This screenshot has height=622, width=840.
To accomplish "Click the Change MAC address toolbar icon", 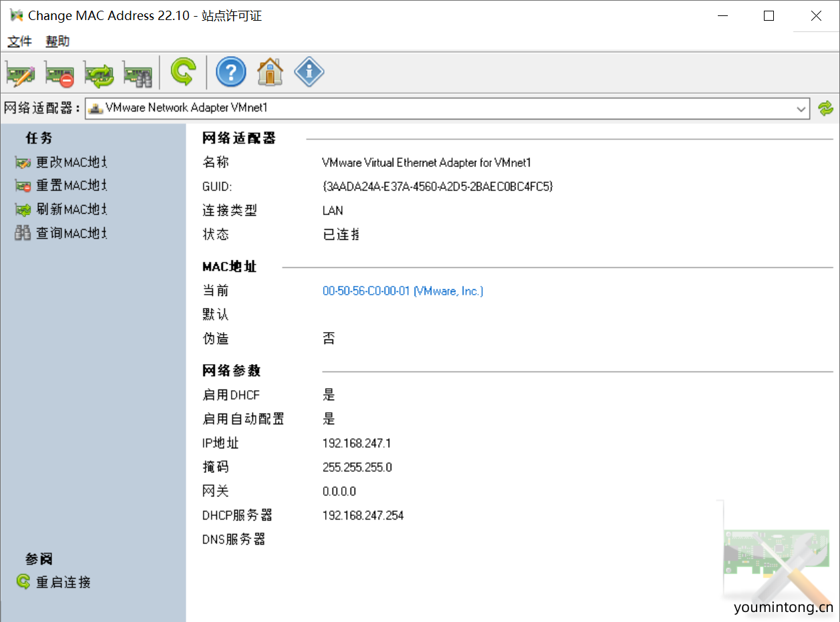I will click(20, 72).
